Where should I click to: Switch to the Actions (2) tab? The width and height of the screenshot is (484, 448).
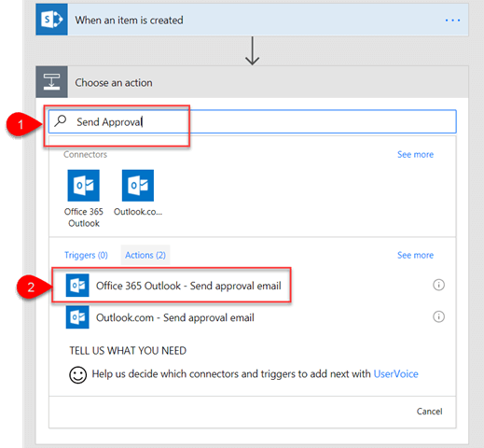click(x=145, y=255)
